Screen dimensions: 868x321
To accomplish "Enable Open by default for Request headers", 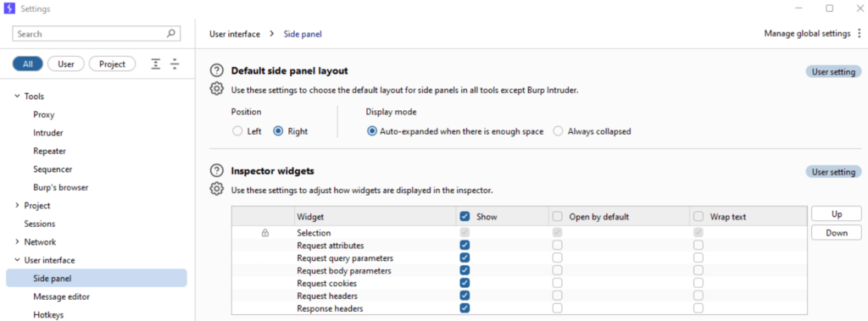I will 558,296.
